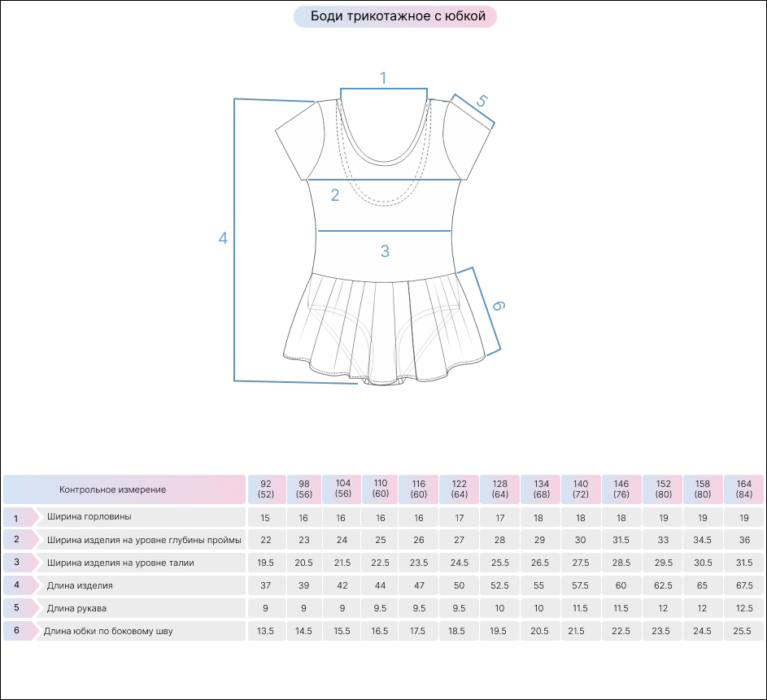Click the 13.5 skirt length cell for size 92

click(266, 631)
